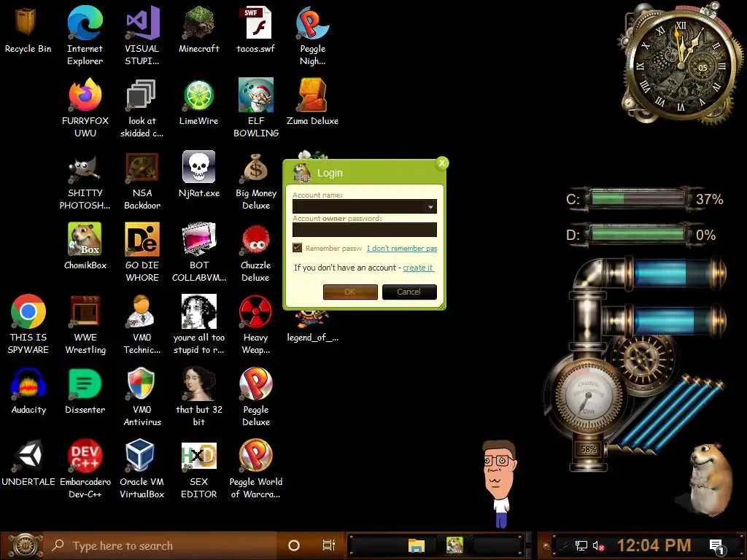Expand the Account name dropdown arrow

(x=430, y=206)
